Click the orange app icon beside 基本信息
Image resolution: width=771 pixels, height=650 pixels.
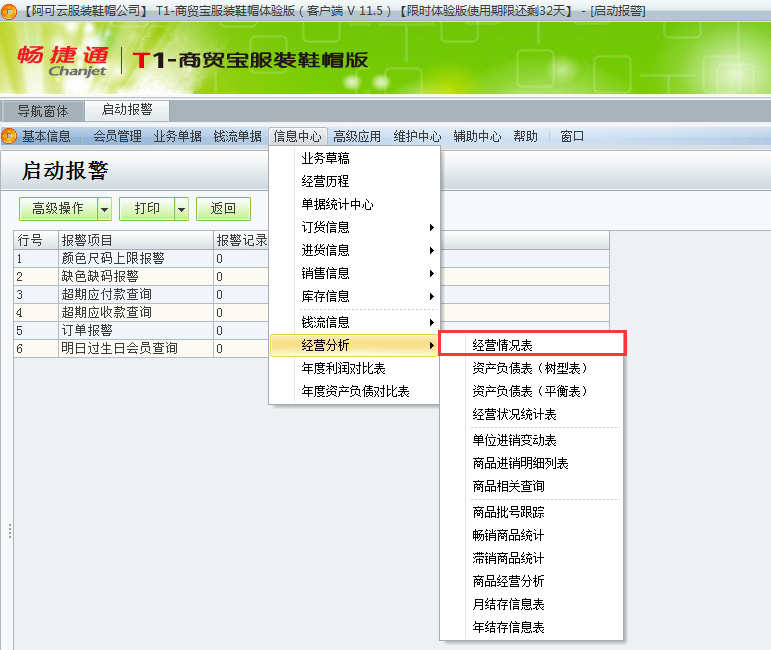(9, 136)
